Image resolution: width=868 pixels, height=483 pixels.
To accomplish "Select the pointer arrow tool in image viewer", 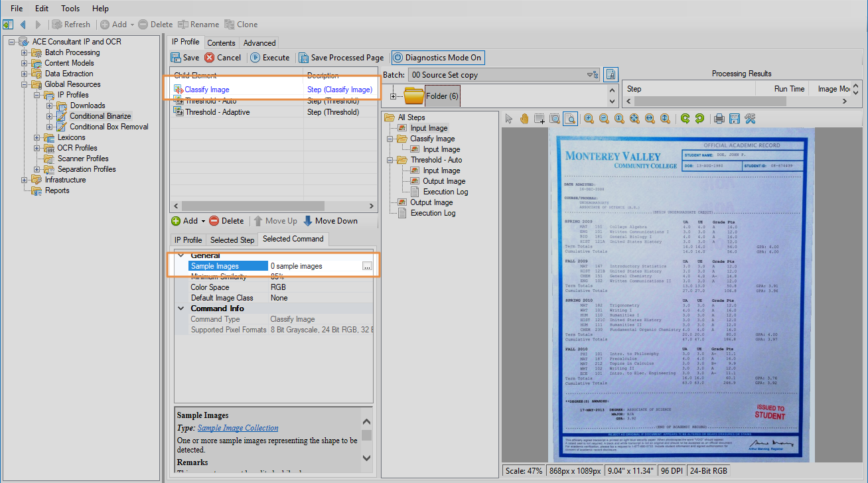I will pyautogui.click(x=509, y=119).
